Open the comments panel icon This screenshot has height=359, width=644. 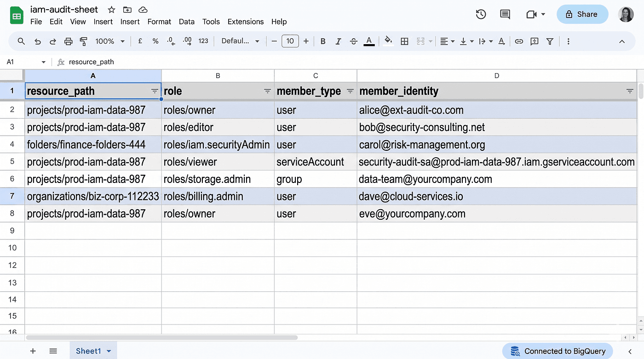click(505, 14)
